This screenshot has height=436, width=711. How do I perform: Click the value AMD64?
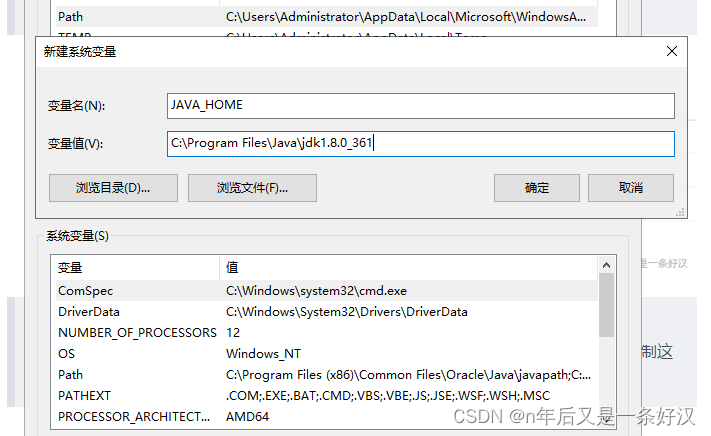248,417
